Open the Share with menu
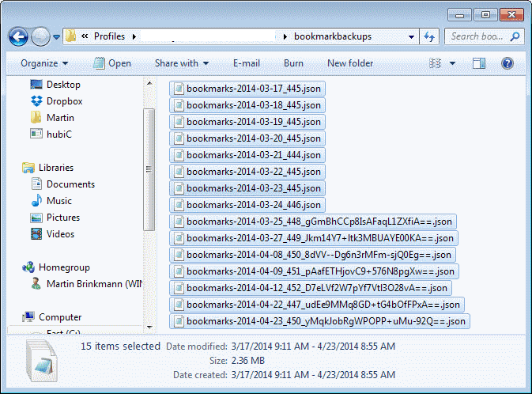 182,63
